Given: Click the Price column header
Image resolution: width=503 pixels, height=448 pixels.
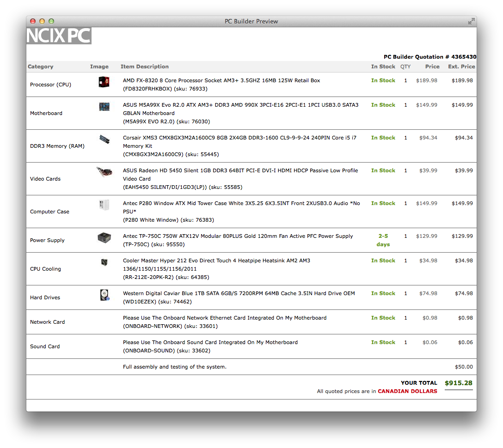Looking at the screenshot, I should 432,67.
